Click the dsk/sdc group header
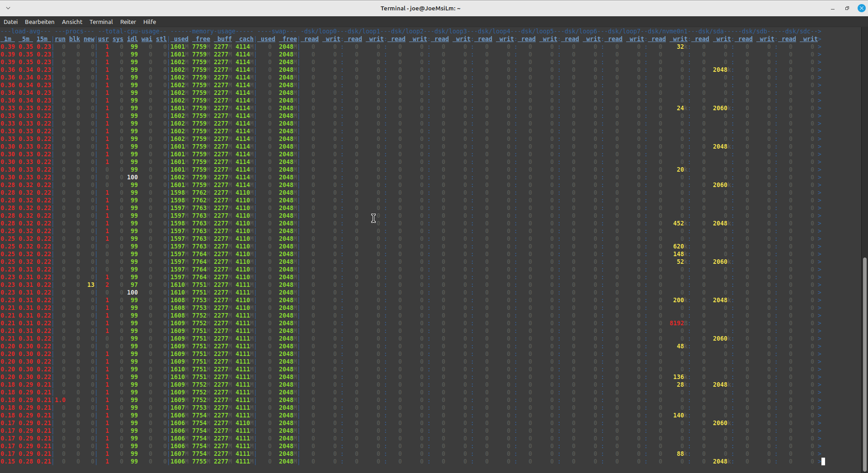868x473 pixels. coord(798,31)
